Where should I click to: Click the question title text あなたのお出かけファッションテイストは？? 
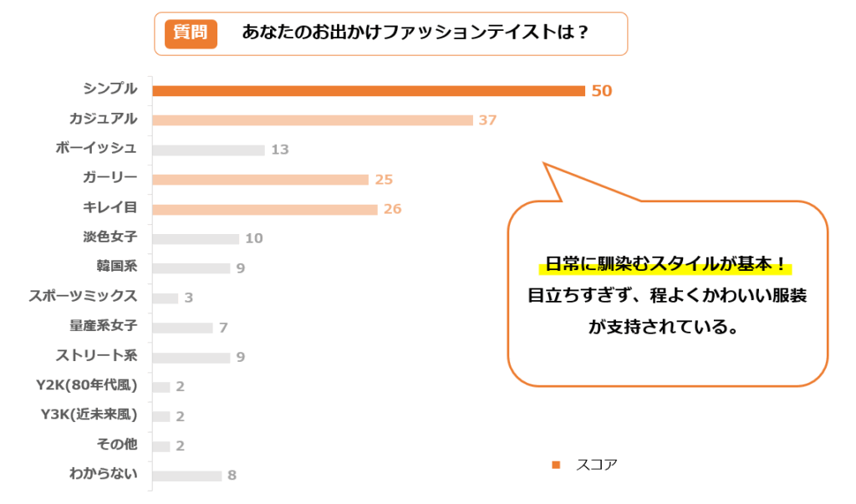[x=415, y=33]
